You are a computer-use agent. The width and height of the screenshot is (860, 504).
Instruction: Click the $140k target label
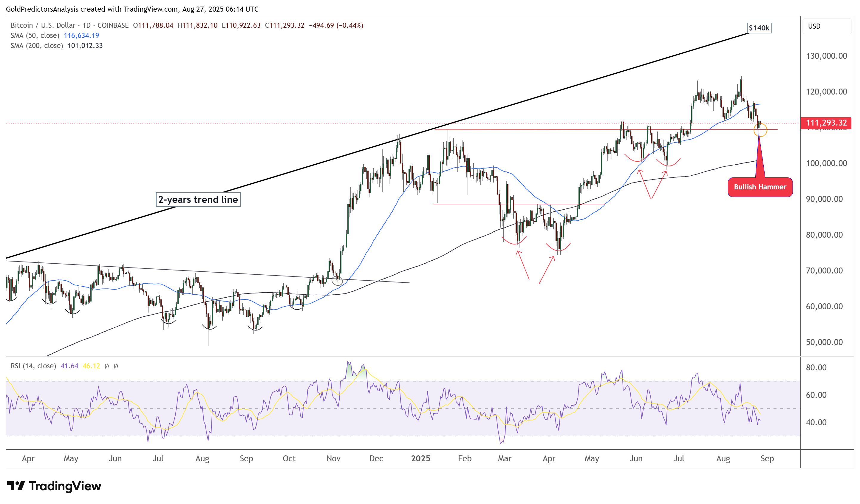pyautogui.click(x=759, y=28)
